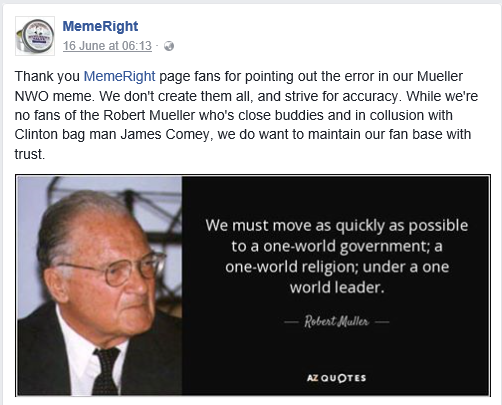Click the quote line "one-world religion; under a one"
This screenshot has width=502, height=405.
[337, 267]
